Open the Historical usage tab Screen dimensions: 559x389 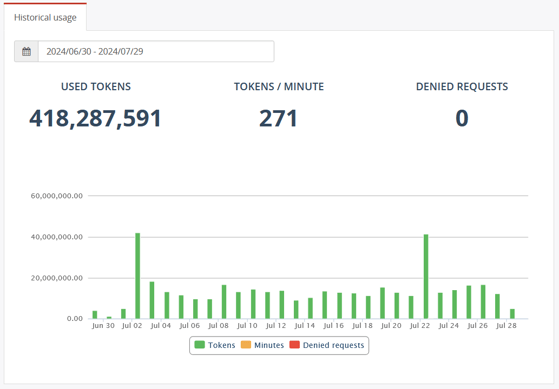(x=45, y=17)
